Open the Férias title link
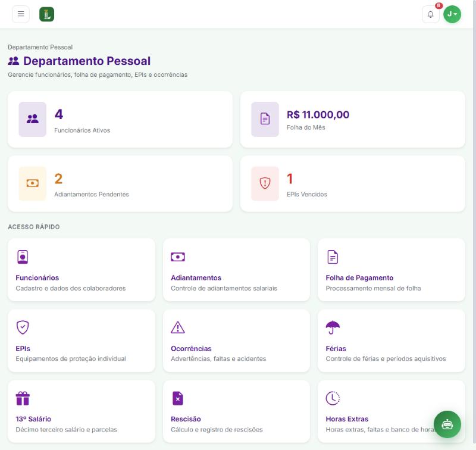The width and height of the screenshot is (476, 450). point(336,349)
